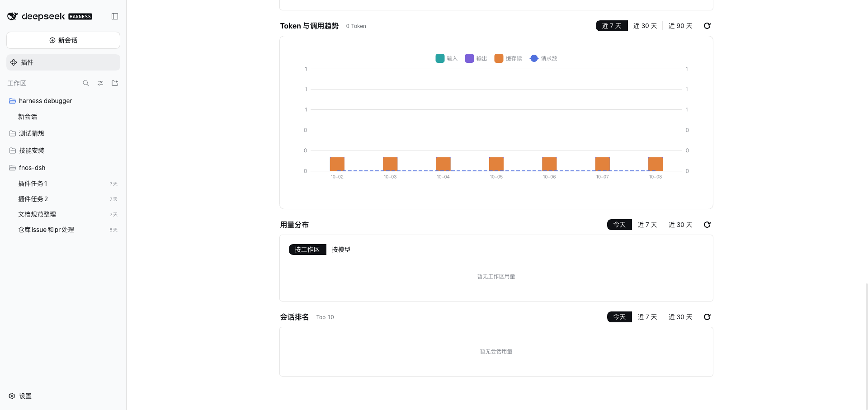Screen dimensions: 868x410
Task: Select 近 30 天 for 用量分布
Action: (x=680, y=225)
